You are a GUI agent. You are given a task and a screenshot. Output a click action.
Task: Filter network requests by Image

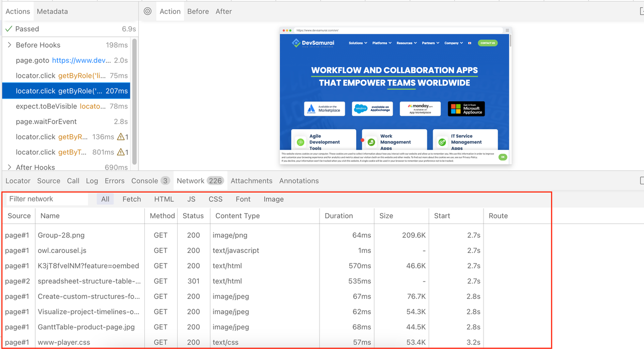click(x=274, y=199)
